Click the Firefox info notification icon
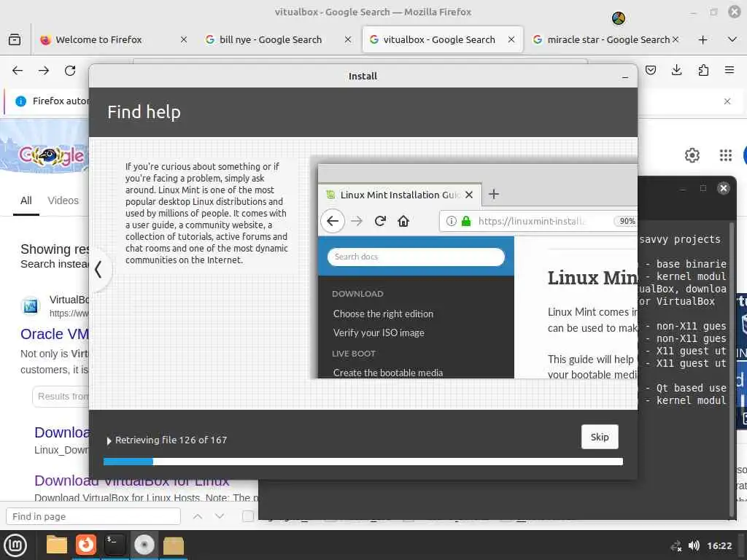Screen dimensions: 747x560 21,101
